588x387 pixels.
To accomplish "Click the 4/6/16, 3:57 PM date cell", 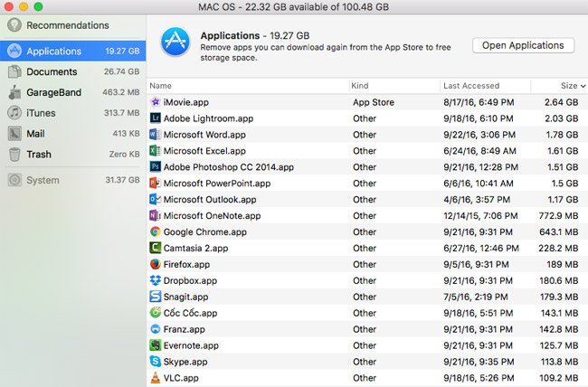I will tap(477, 200).
